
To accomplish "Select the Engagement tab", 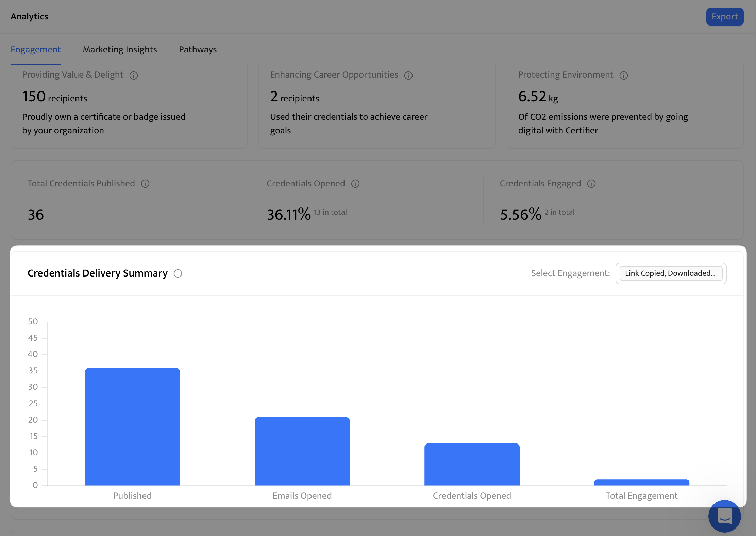I will pyautogui.click(x=36, y=50).
